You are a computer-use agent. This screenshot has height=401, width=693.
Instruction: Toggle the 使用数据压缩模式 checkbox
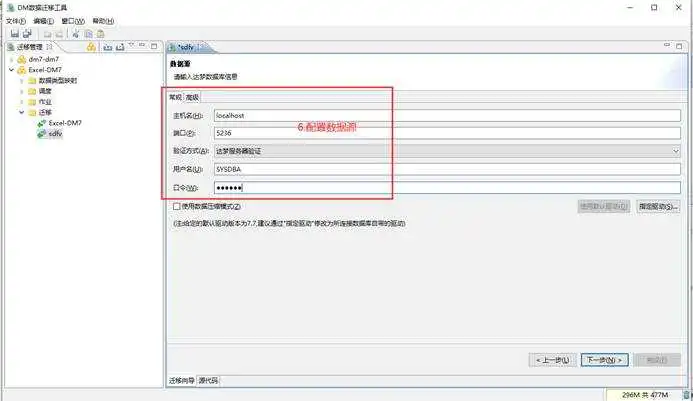coord(177,206)
